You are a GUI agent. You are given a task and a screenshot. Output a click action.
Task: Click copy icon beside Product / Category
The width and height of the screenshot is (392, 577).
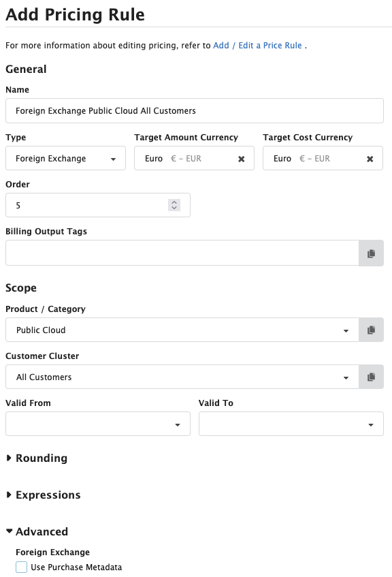(371, 330)
